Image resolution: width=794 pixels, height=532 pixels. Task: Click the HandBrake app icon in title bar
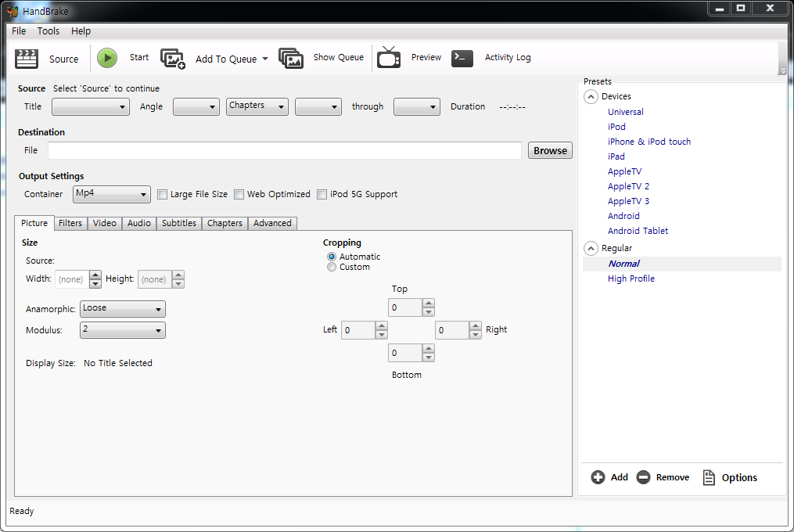click(x=13, y=11)
